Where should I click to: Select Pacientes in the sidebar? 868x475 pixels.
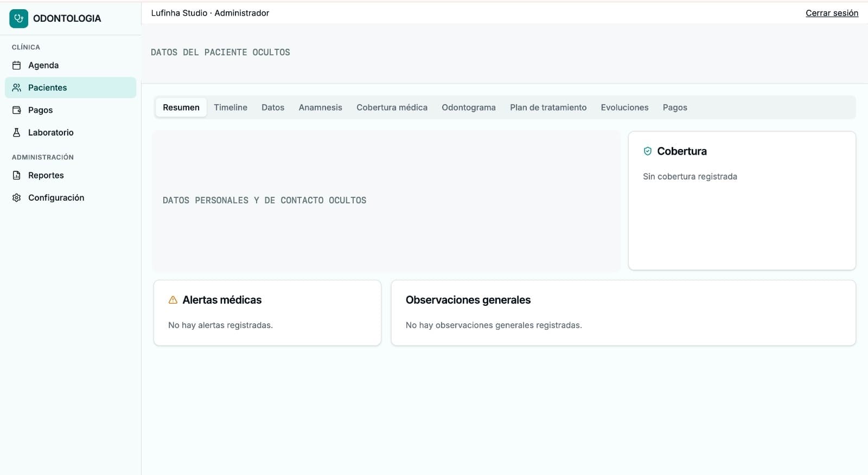[71, 88]
